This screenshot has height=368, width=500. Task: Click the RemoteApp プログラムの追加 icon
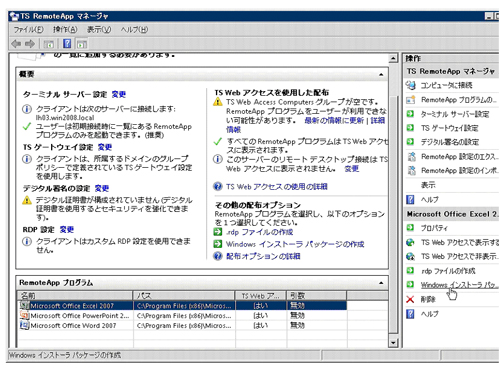(410, 100)
